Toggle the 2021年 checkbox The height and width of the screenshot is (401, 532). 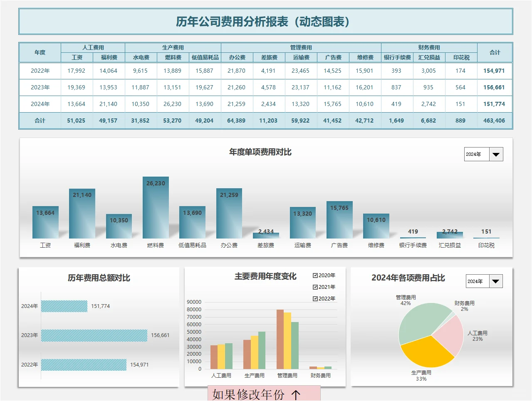(x=315, y=287)
